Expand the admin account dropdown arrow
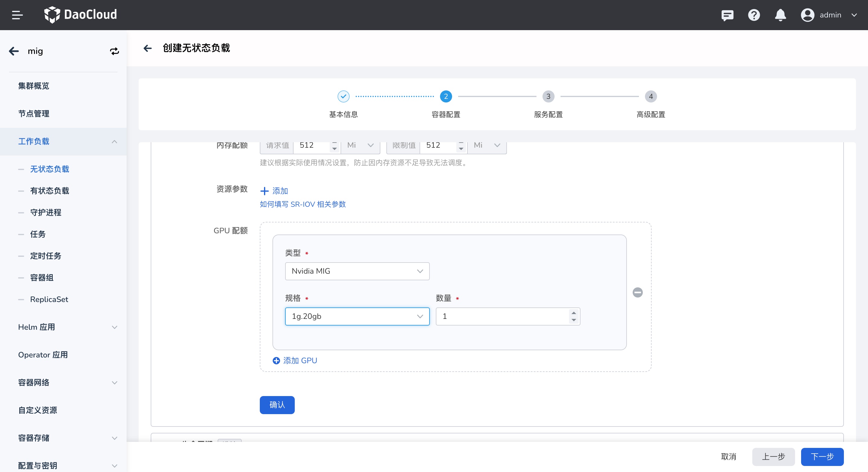The image size is (868, 472). 854,15
